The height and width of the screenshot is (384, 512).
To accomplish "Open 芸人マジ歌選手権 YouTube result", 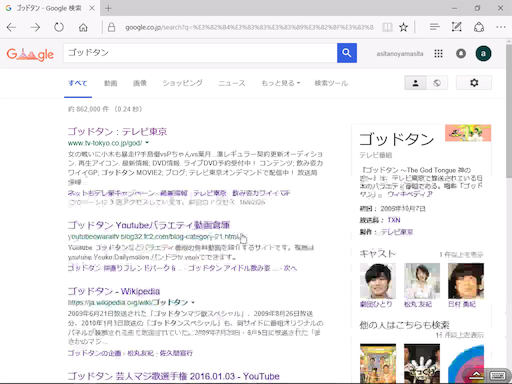I will pyautogui.click(x=173, y=376).
